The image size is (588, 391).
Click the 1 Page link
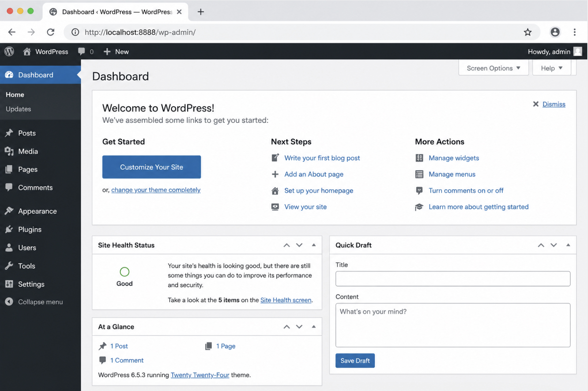click(x=226, y=346)
